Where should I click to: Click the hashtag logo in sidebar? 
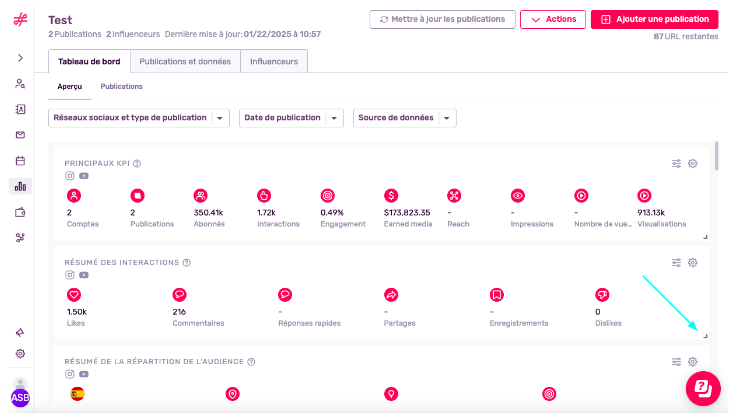(x=20, y=19)
